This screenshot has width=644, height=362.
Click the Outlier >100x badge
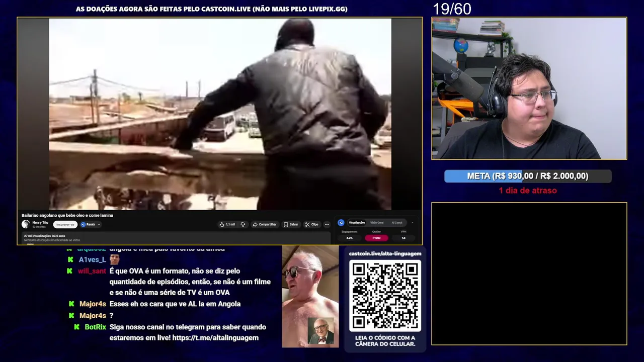coord(376,238)
